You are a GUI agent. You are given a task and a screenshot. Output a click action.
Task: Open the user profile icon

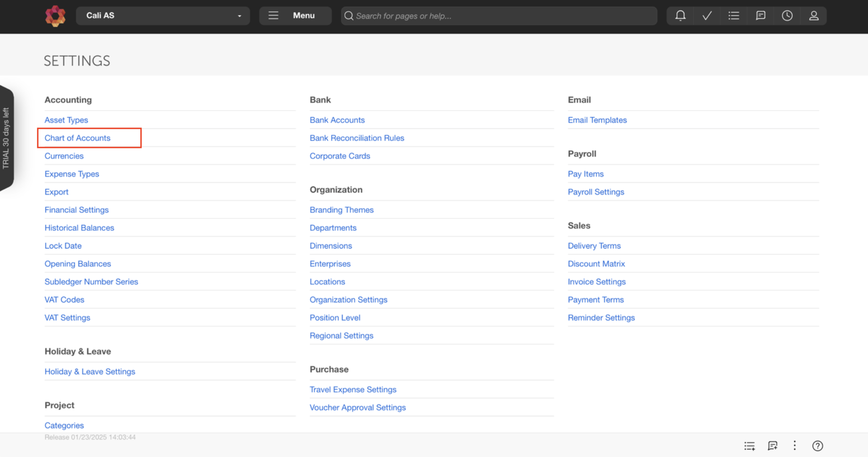click(813, 15)
